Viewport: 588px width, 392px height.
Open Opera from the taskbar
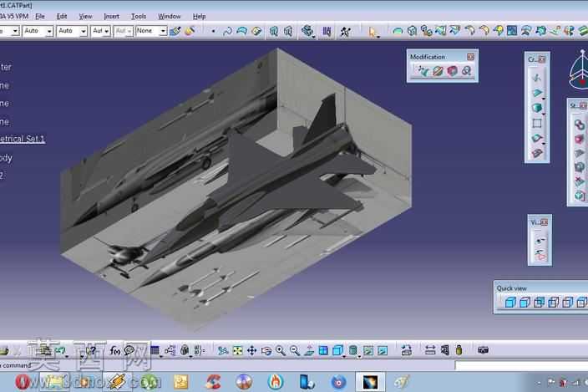click(22, 382)
